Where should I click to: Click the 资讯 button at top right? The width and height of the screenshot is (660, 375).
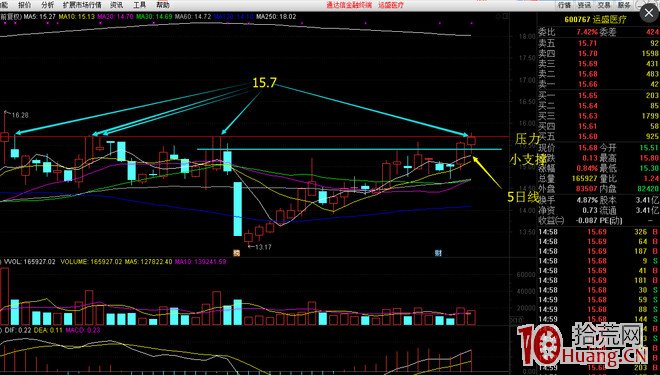tap(584, 5)
